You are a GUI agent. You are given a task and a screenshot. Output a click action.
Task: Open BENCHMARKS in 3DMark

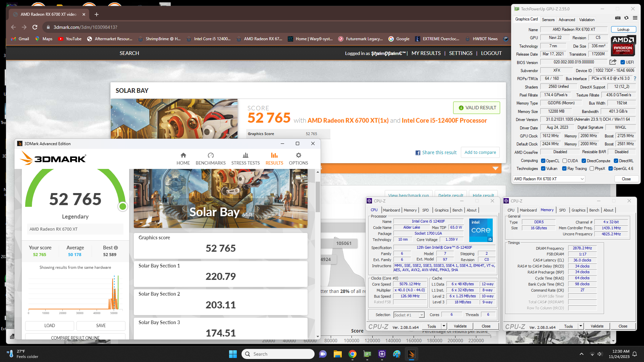coord(211,159)
